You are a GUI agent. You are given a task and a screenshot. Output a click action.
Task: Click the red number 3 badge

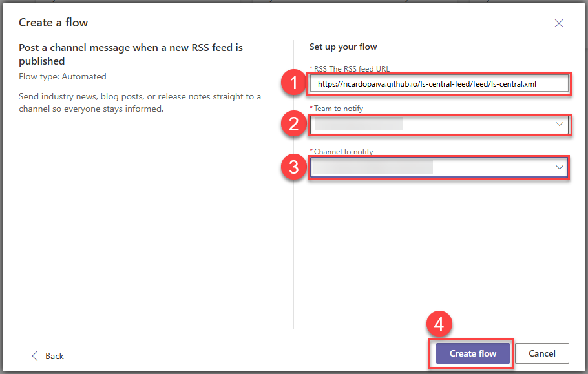tap(294, 167)
